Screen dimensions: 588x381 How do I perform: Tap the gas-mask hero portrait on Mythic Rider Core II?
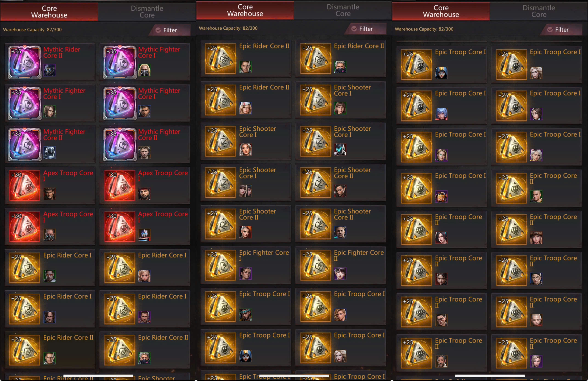tap(49, 70)
